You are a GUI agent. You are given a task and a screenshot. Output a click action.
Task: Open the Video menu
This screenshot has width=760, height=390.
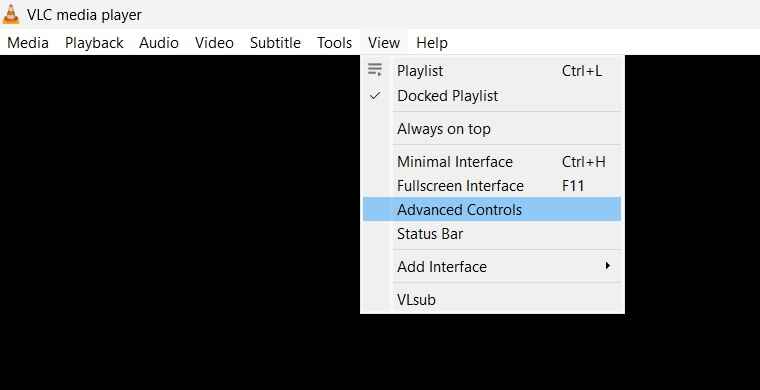(214, 43)
